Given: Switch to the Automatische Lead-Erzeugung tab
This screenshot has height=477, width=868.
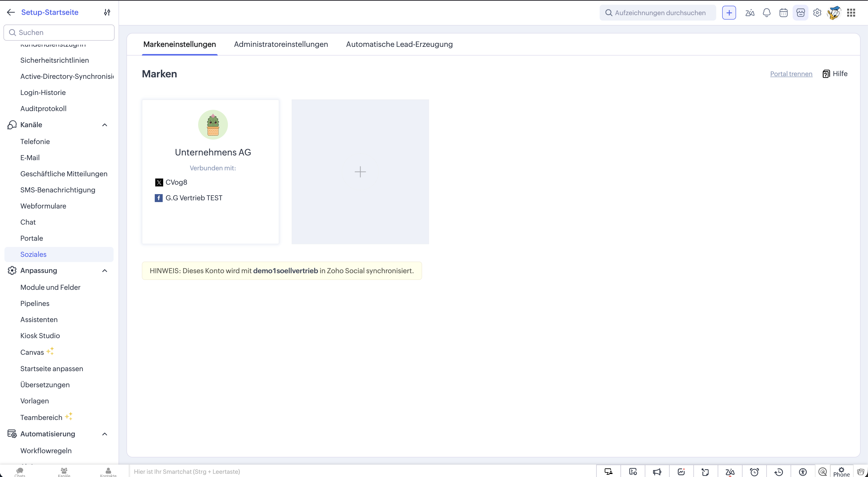Looking at the screenshot, I should (399, 44).
